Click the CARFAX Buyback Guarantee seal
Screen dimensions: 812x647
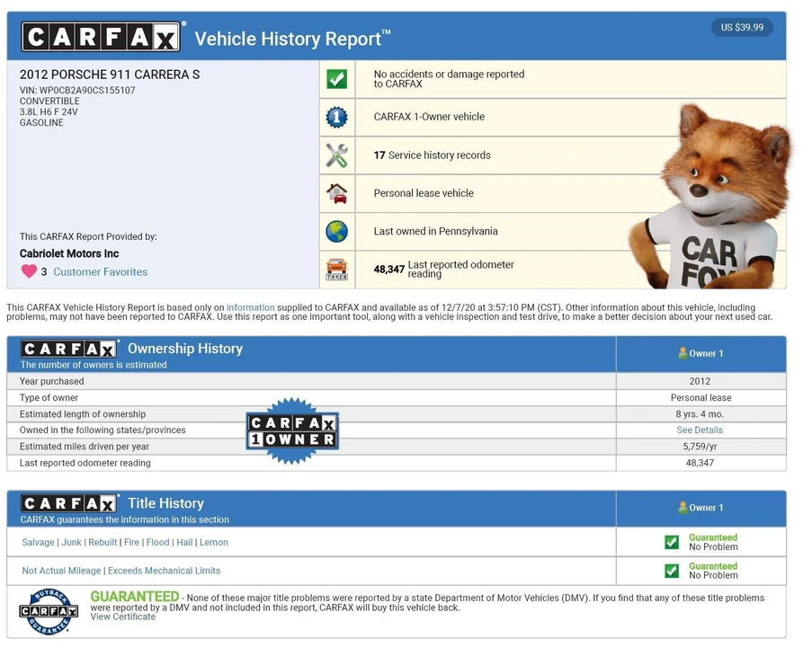click(x=49, y=611)
